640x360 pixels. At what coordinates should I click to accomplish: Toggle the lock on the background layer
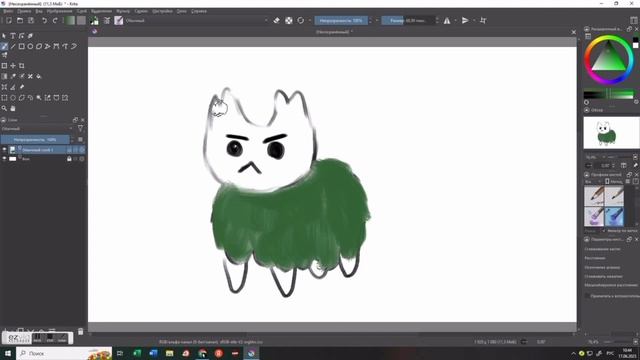tap(69, 159)
